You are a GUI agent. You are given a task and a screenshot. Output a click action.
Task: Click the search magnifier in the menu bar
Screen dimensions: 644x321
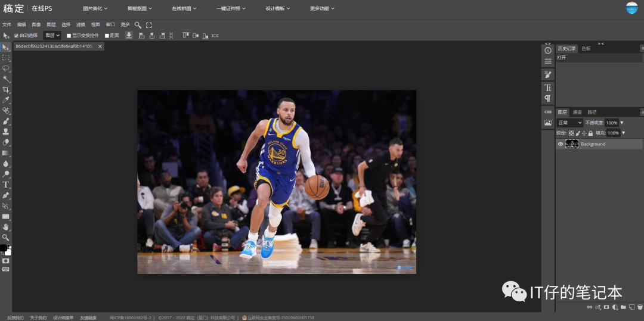[x=138, y=25]
